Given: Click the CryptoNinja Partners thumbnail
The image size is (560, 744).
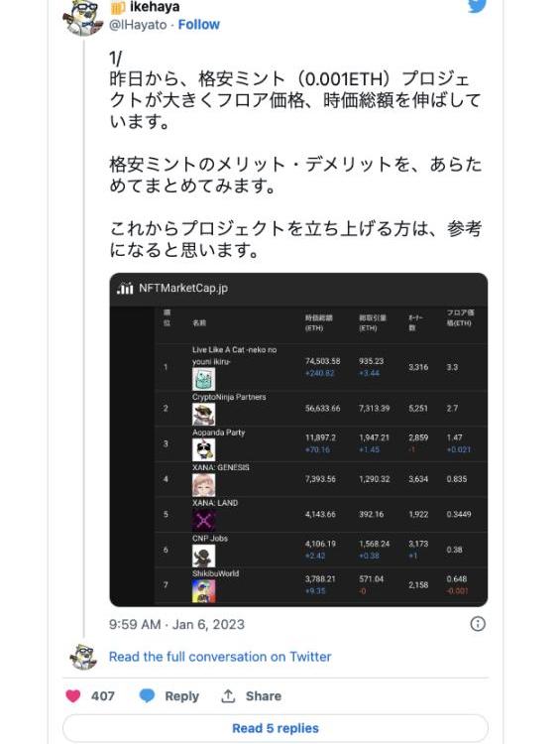Looking at the screenshot, I should point(204,415).
